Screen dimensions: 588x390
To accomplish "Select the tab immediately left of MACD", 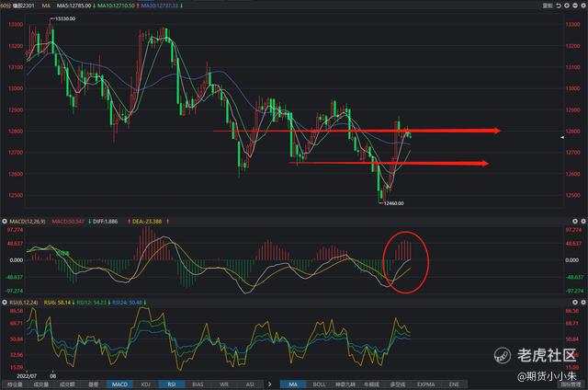I will click(x=93, y=384).
